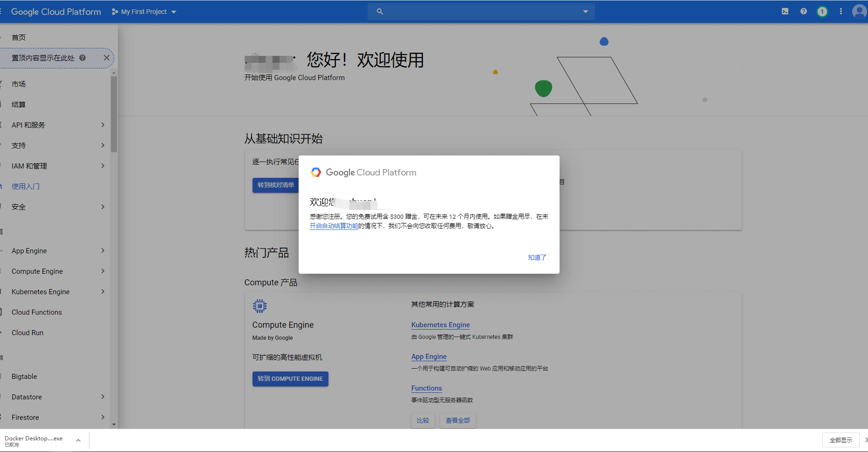Image resolution: width=868 pixels, height=452 pixels.
Task: Open the notifications badge icon
Action: pyautogui.click(x=822, y=12)
